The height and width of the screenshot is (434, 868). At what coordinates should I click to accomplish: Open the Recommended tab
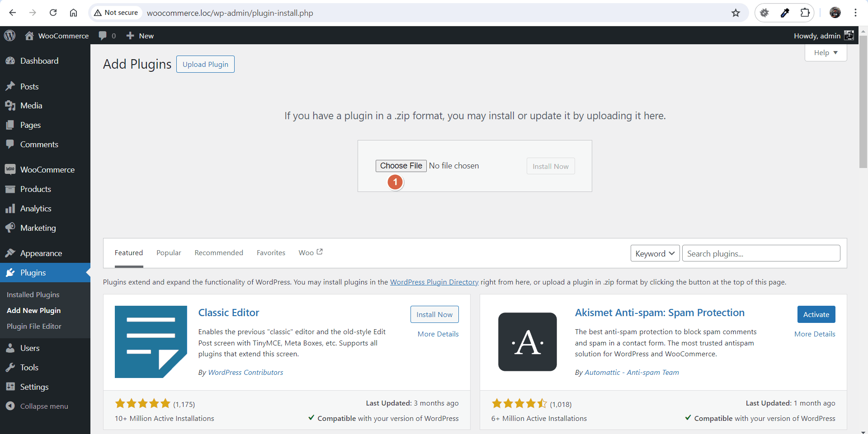219,252
